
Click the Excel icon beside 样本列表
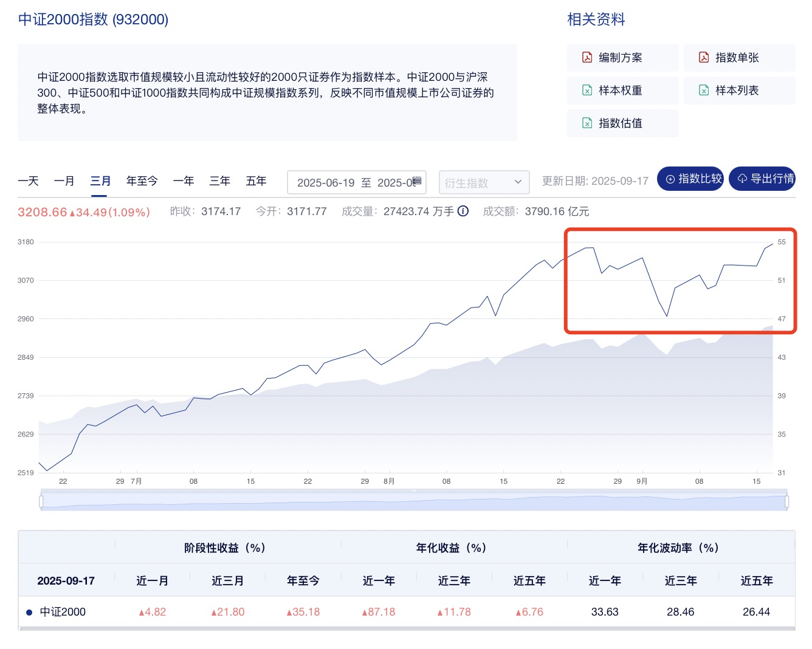[x=704, y=91]
